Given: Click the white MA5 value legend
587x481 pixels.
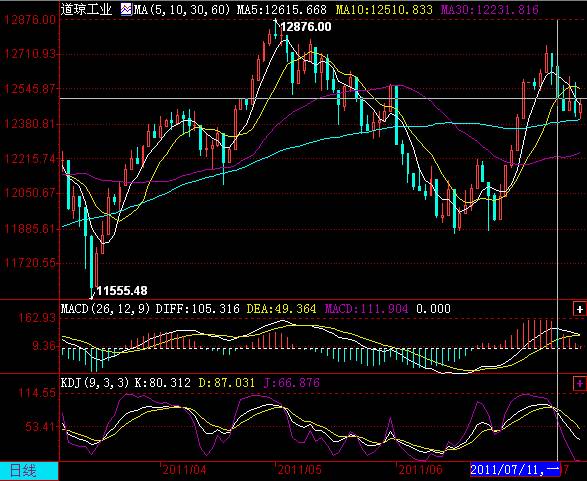Looking at the screenshot, I should click(282, 9).
